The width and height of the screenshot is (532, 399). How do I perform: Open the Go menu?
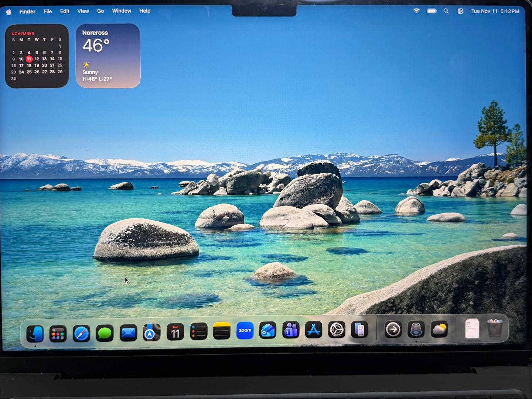(x=100, y=11)
